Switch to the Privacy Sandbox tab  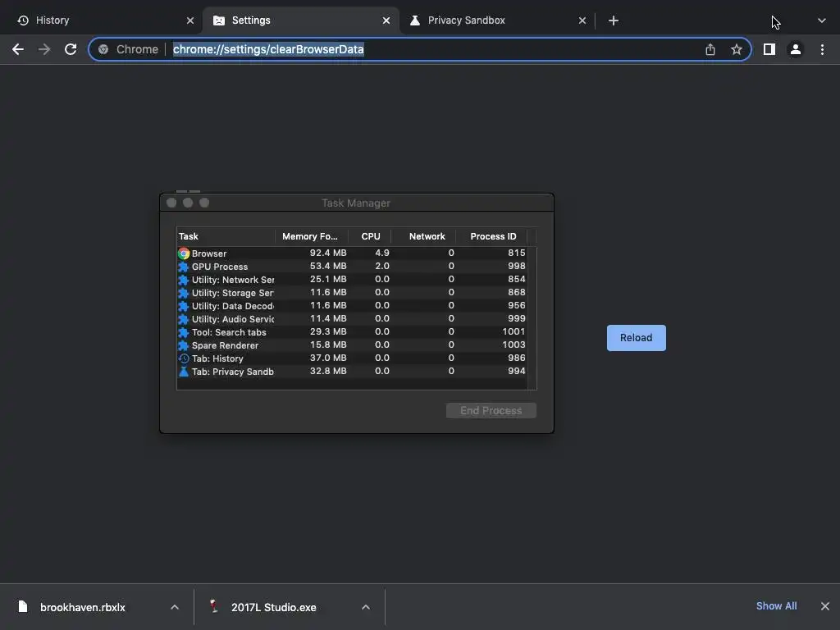(497, 21)
